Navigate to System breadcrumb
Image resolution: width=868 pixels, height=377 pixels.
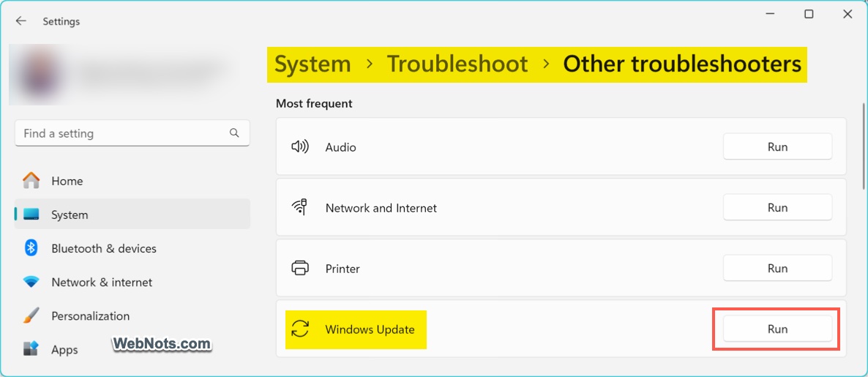pyautogui.click(x=313, y=64)
